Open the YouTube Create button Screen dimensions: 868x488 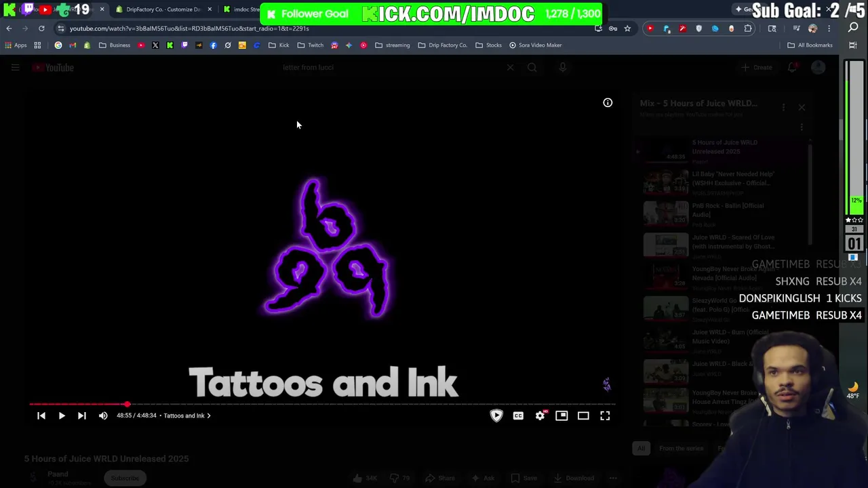click(757, 67)
